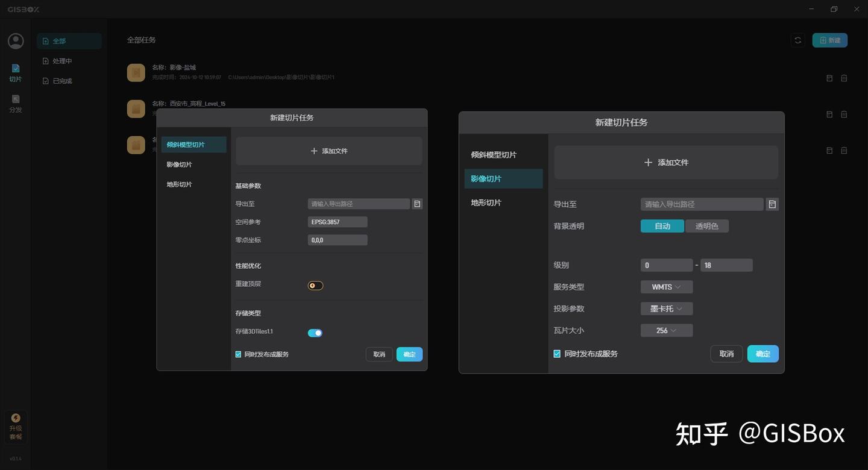Screen dimensions: 868x470
Task: Toggle the 重建顶层 switch
Action: pyautogui.click(x=315, y=285)
